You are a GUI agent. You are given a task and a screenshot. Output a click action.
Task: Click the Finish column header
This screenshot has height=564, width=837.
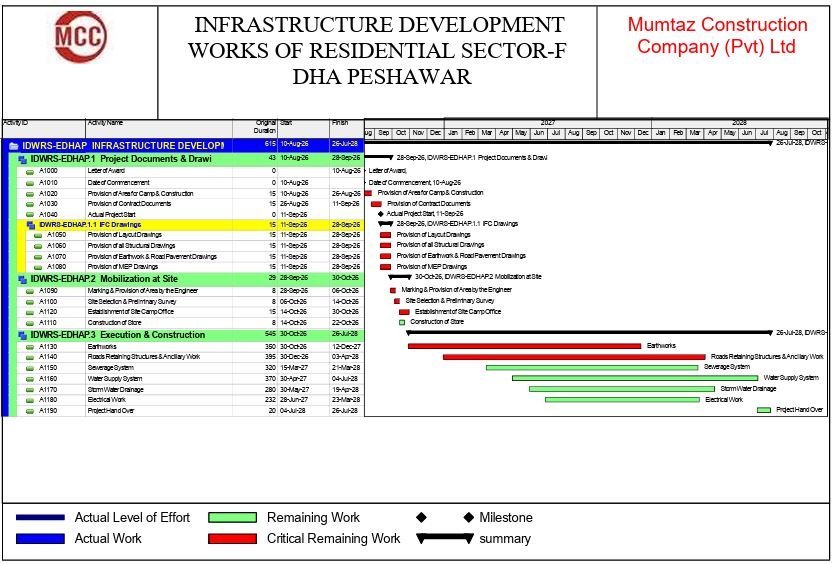coord(347,129)
